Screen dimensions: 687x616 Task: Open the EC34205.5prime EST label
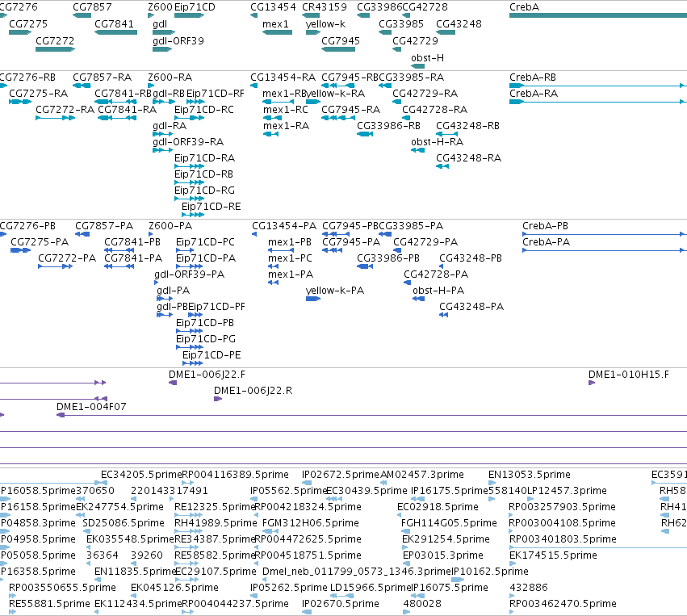pos(141,475)
